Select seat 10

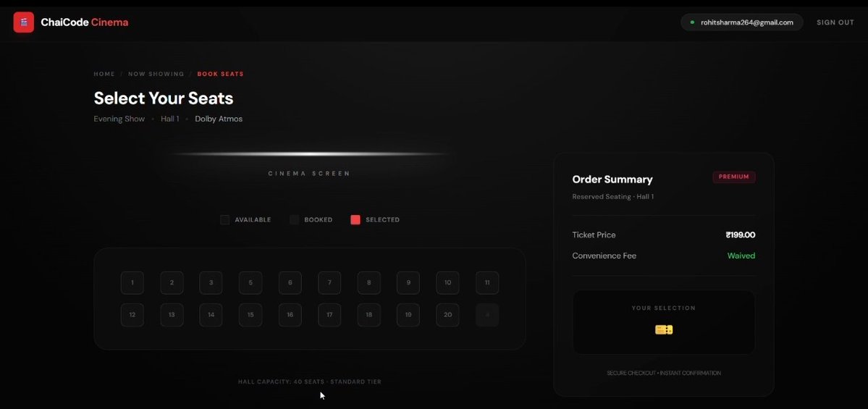(x=448, y=283)
